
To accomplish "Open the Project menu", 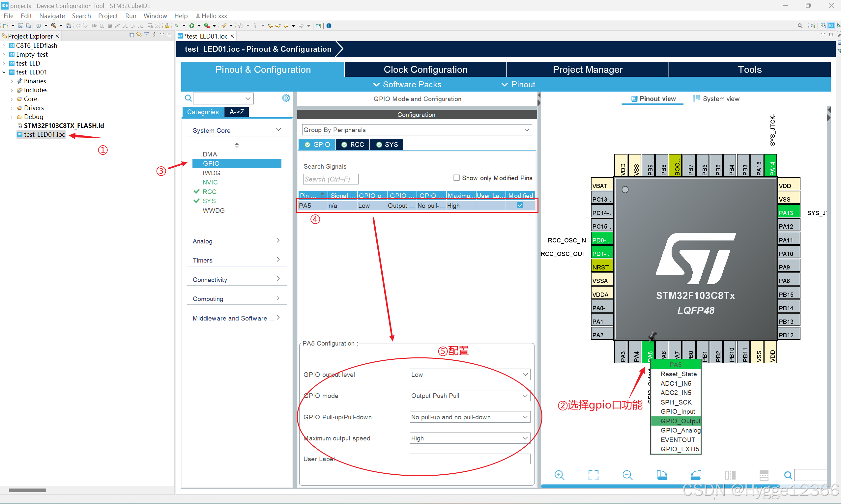I will click(x=107, y=15).
